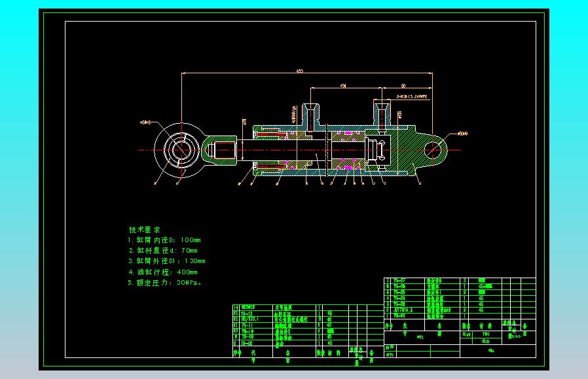Click part code 'YG-11' in parts list

point(247,325)
